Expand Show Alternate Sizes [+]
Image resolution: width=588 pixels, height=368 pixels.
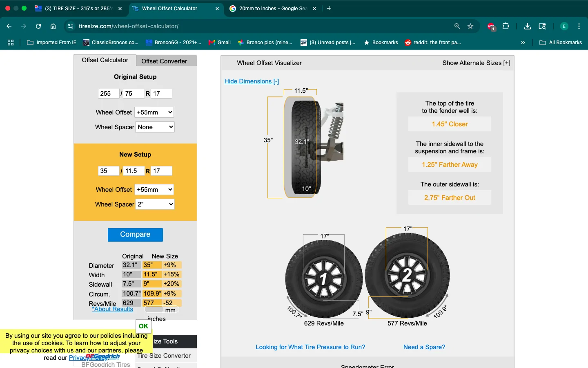coord(476,63)
